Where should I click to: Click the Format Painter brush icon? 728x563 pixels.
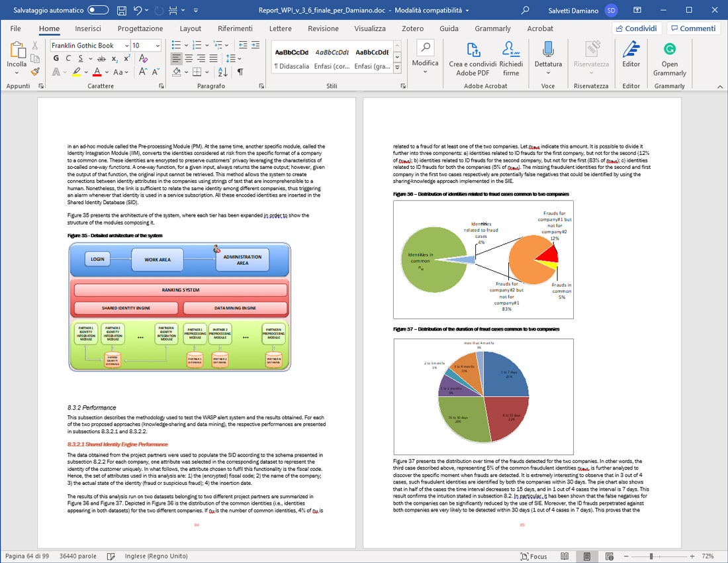(36, 72)
